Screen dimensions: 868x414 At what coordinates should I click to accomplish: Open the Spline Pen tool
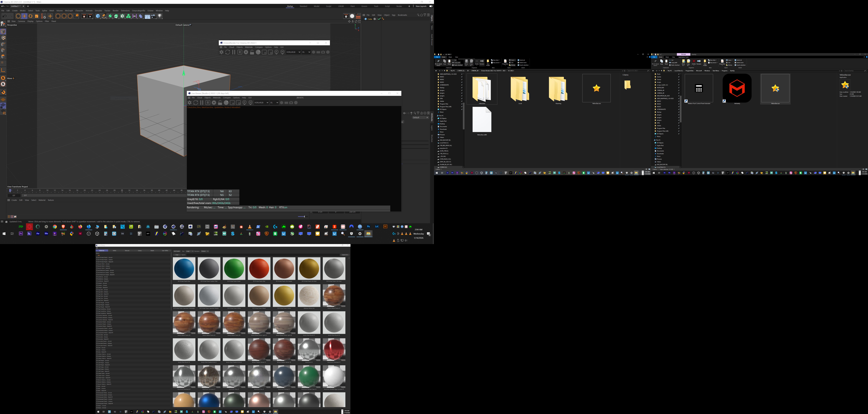[104, 16]
